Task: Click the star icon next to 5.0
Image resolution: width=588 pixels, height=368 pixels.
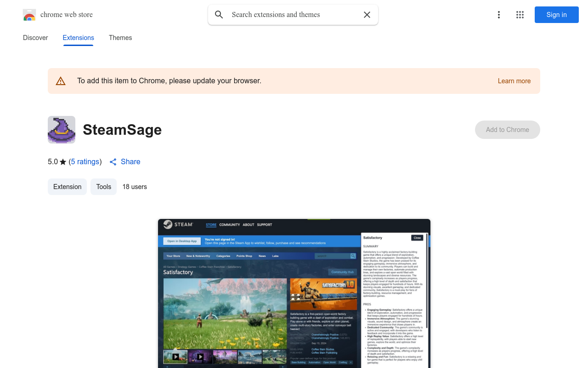Action: (x=63, y=162)
